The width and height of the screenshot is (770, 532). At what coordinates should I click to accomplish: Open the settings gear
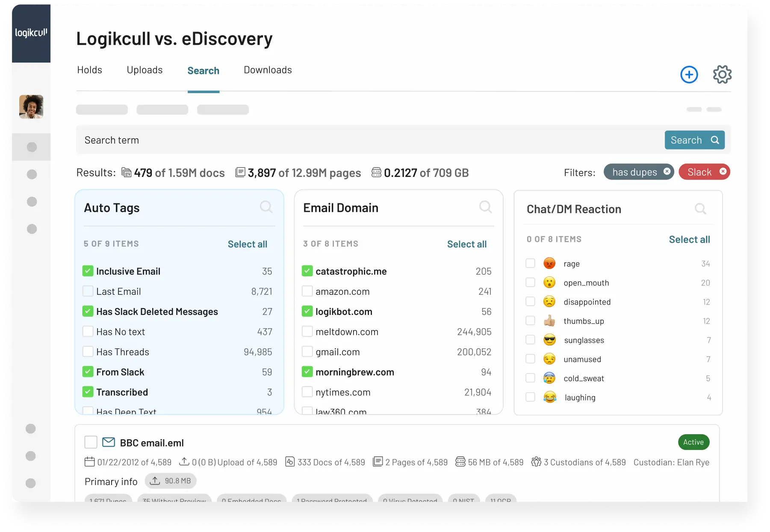click(722, 74)
